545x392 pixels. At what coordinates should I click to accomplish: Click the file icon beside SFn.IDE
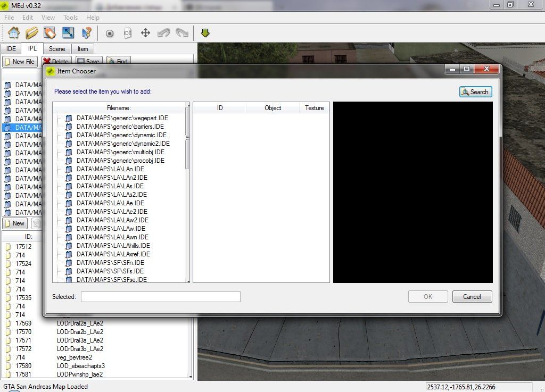(69, 263)
